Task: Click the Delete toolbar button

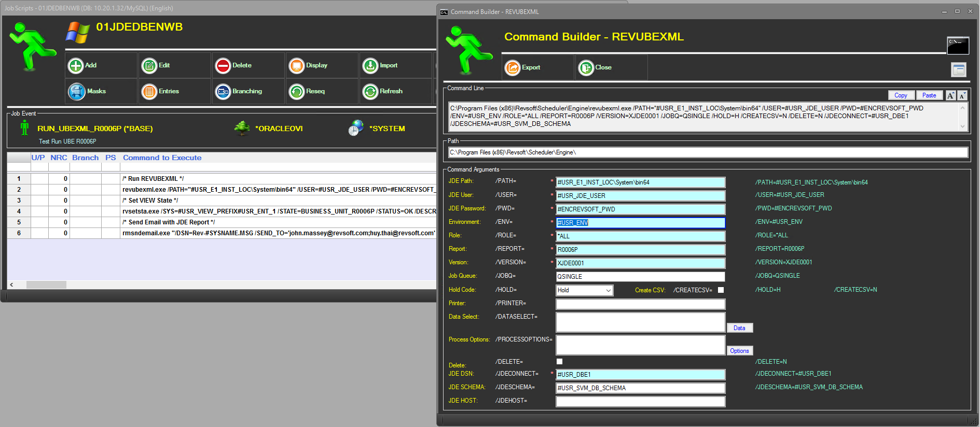Action: 249,65
